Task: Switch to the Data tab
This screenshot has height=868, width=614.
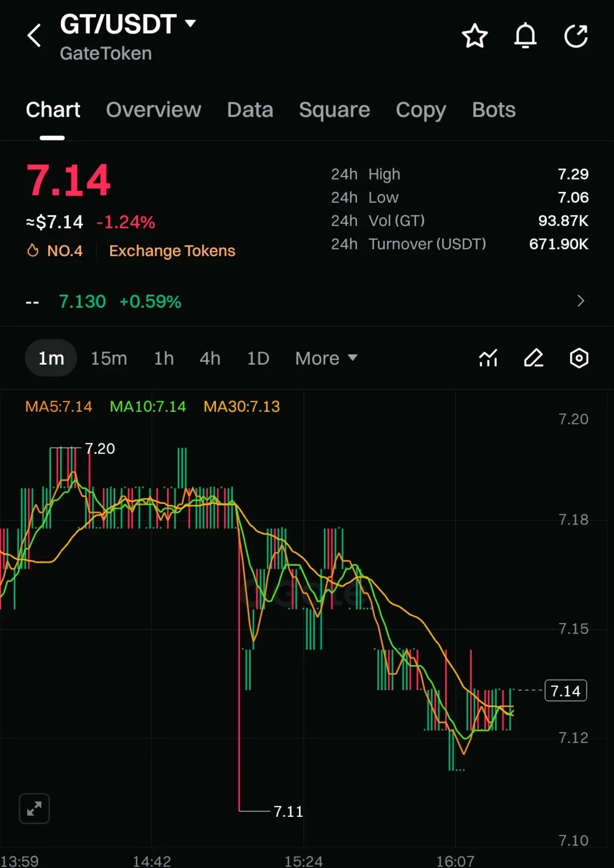Action: pyautogui.click(x=250, y=110)
